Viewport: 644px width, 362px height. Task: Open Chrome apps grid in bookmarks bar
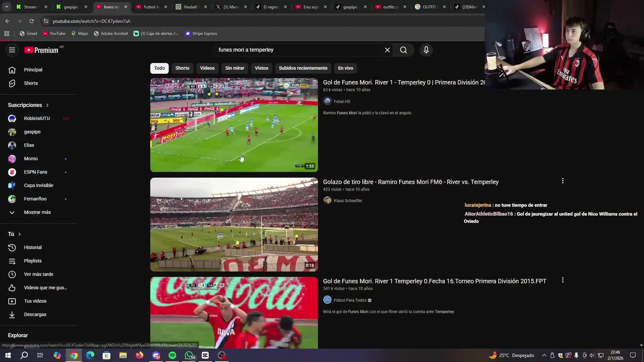coord(7,34)
